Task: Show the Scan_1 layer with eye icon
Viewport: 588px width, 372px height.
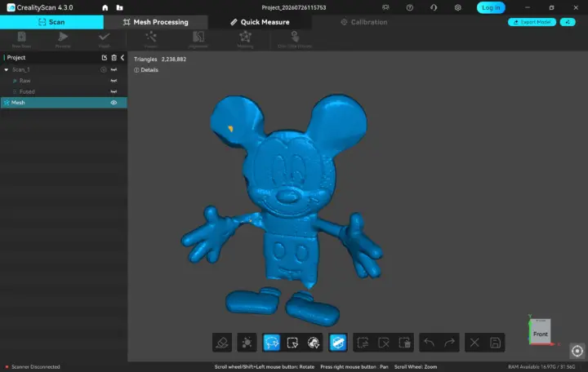Action: click(x=114, y=69)
